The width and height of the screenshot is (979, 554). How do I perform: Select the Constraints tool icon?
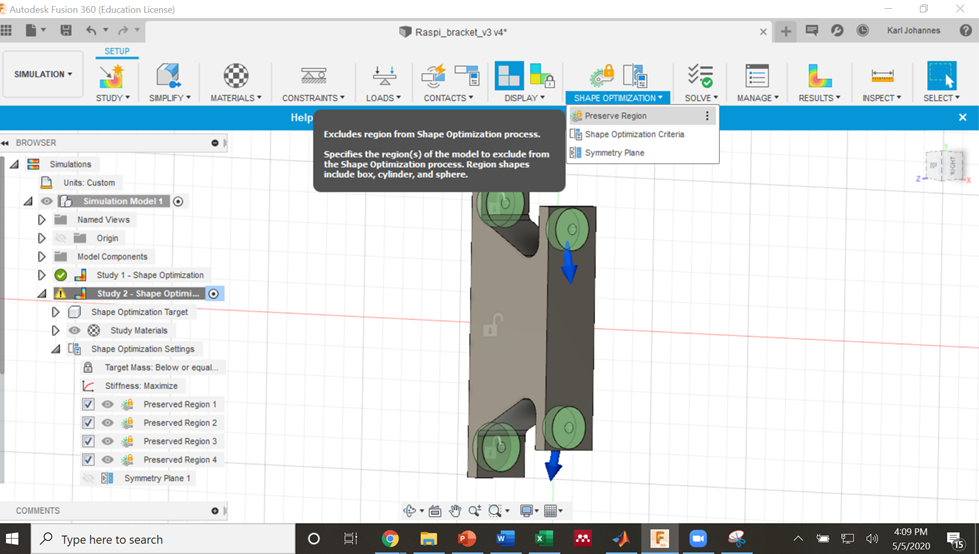313,76
